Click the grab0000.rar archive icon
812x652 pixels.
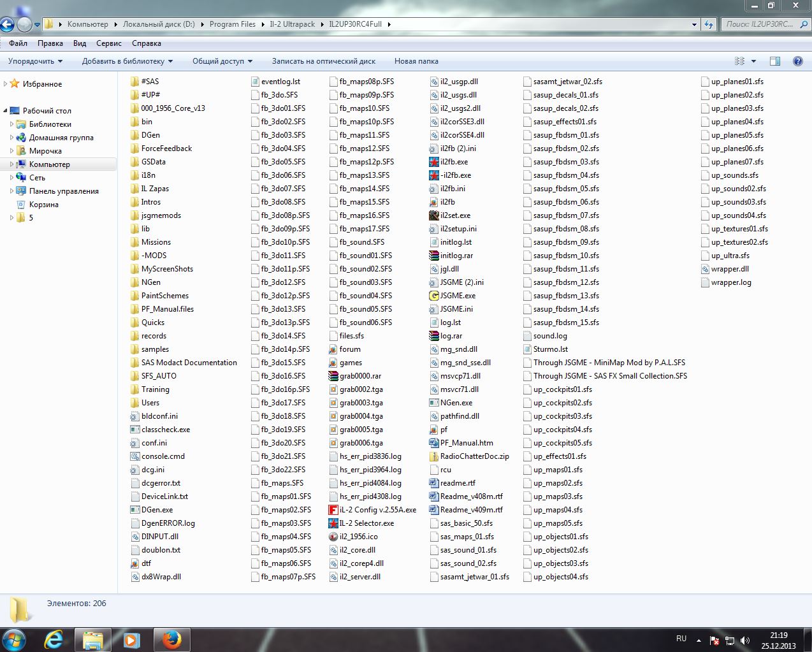click(333, 376)
